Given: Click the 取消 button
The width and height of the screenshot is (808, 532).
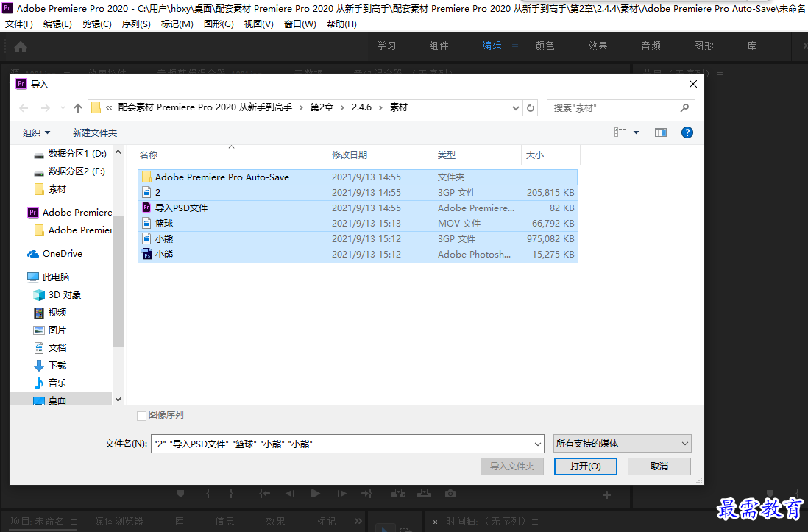Looking at the screenshot, I should (x=659, y=467).
